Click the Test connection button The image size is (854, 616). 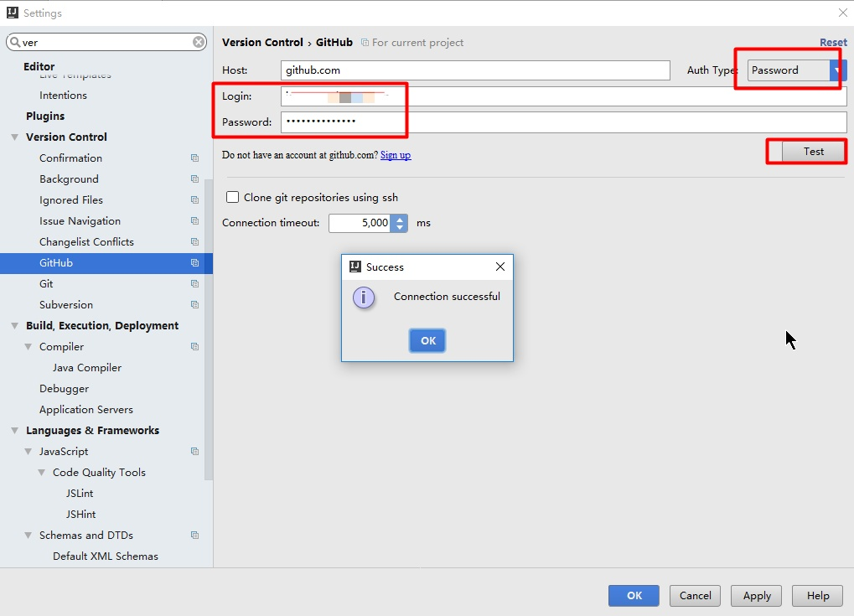tap(813, 152)
